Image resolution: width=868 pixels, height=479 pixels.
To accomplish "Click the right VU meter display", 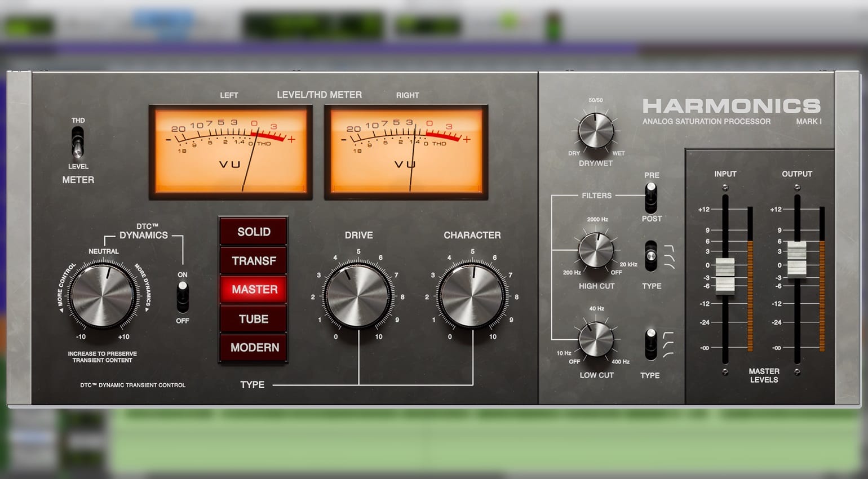I will tap(406, 152).
